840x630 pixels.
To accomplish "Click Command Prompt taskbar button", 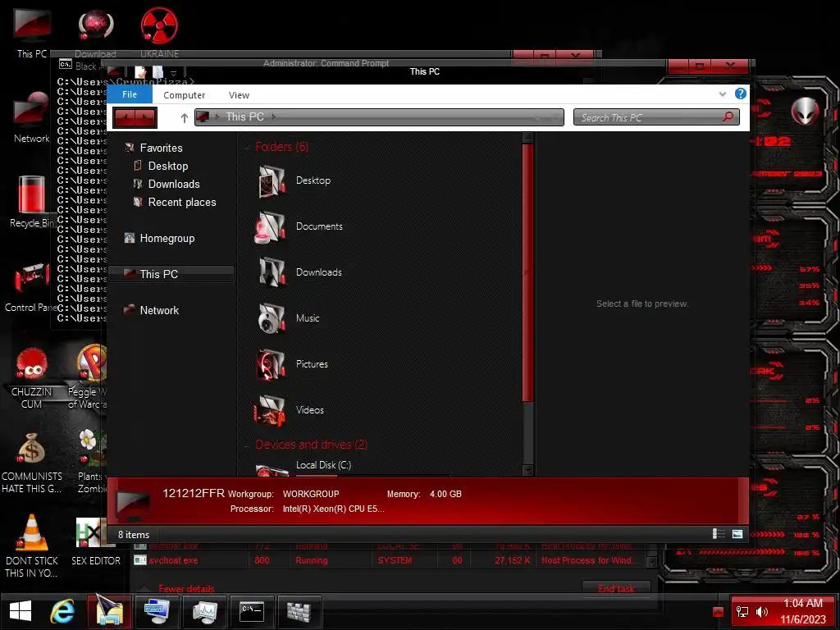I will pos(252,610).
